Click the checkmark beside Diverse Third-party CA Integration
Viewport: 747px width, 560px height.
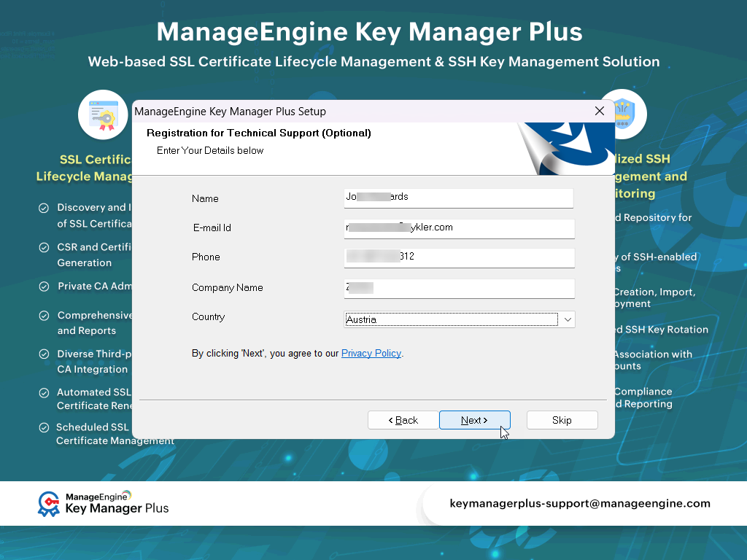[44, 354]
